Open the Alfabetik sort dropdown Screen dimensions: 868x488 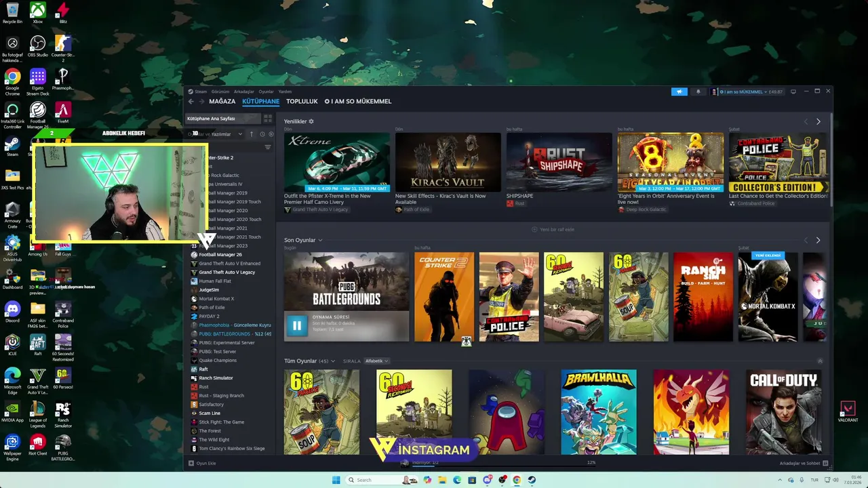point(376,361)
